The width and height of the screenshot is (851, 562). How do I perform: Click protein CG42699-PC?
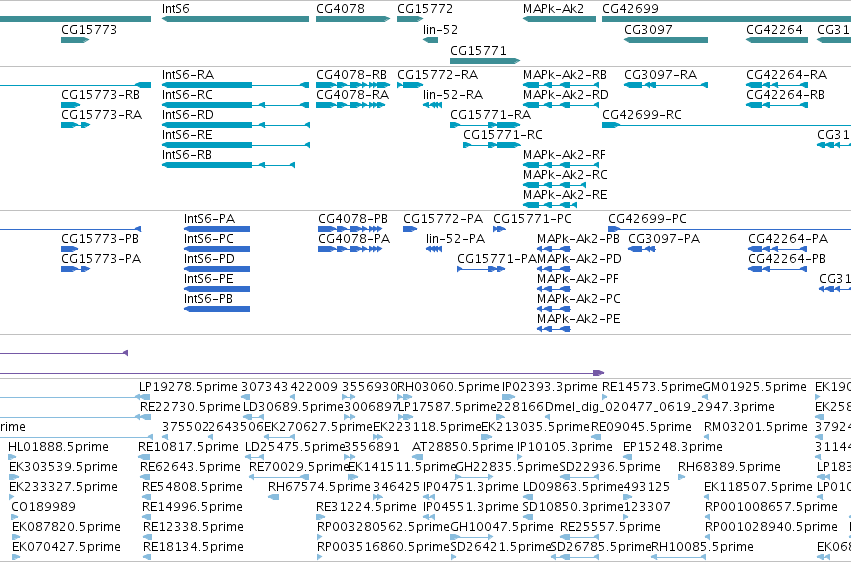pyautogui.click(x=729, y=229)
